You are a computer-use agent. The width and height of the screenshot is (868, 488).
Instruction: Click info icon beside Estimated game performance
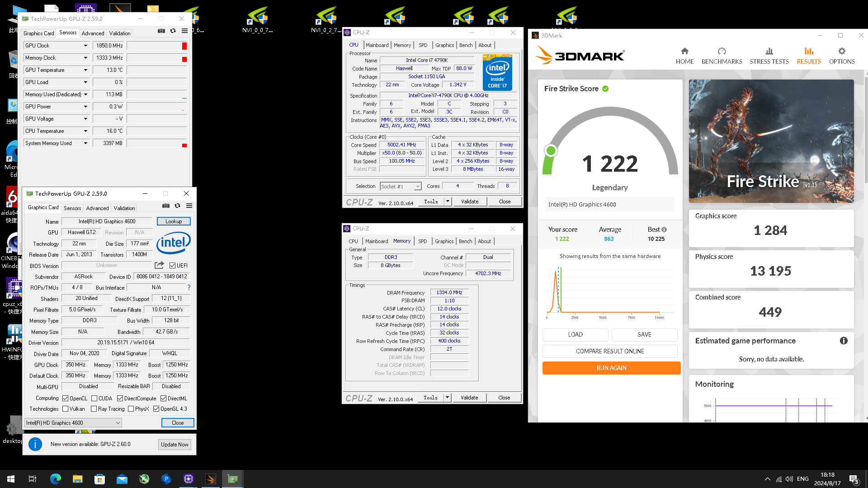(x=844, y=341)
